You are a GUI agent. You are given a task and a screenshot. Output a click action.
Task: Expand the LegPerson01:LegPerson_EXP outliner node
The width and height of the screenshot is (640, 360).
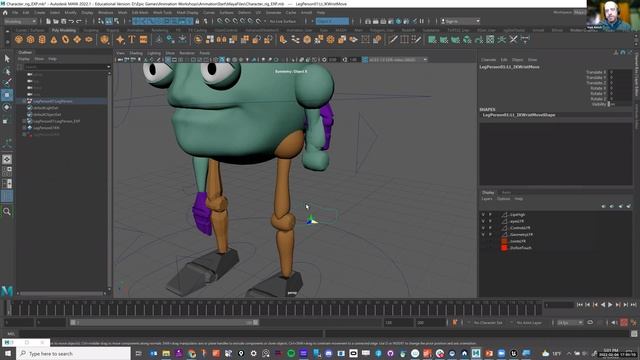(24, 121)
